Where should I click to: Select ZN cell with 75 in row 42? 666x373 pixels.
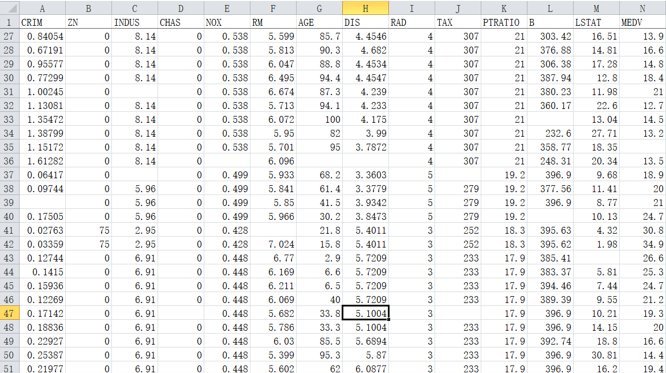tap(88, 244)
